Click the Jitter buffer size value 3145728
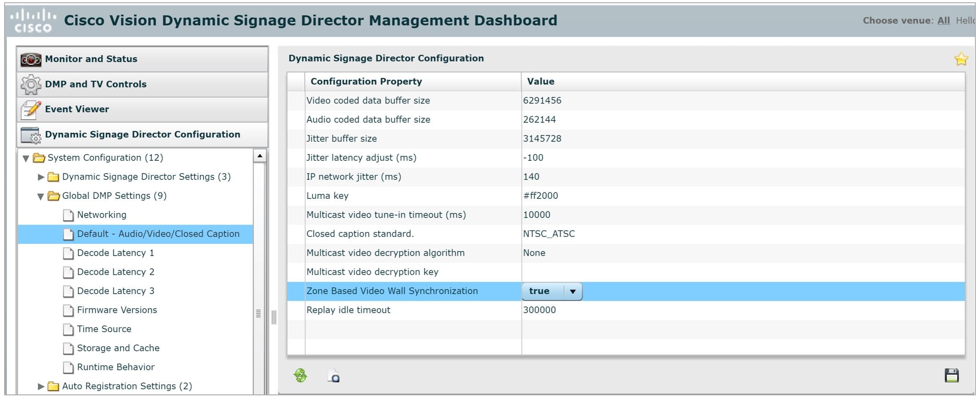Image resolution: width=980 pixels, height=399 pixels. 542,139
